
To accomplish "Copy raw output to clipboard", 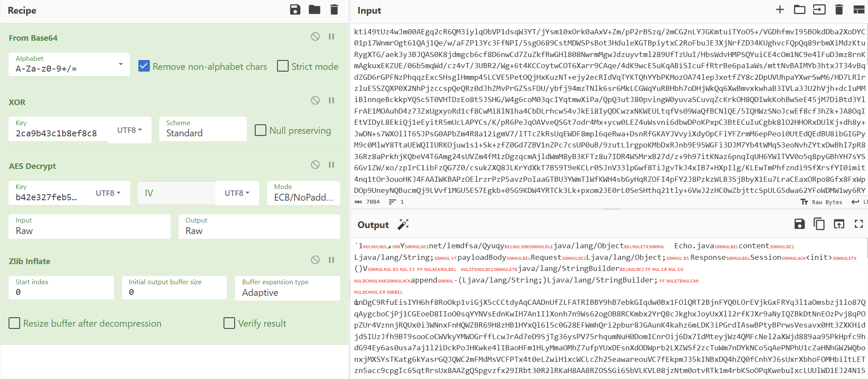I will click(819, 224).
